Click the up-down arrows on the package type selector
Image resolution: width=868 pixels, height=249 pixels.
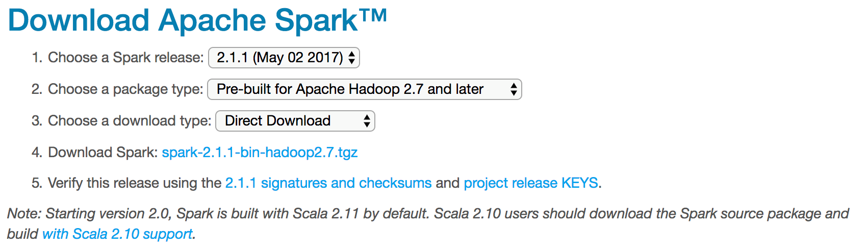point(514,89)
